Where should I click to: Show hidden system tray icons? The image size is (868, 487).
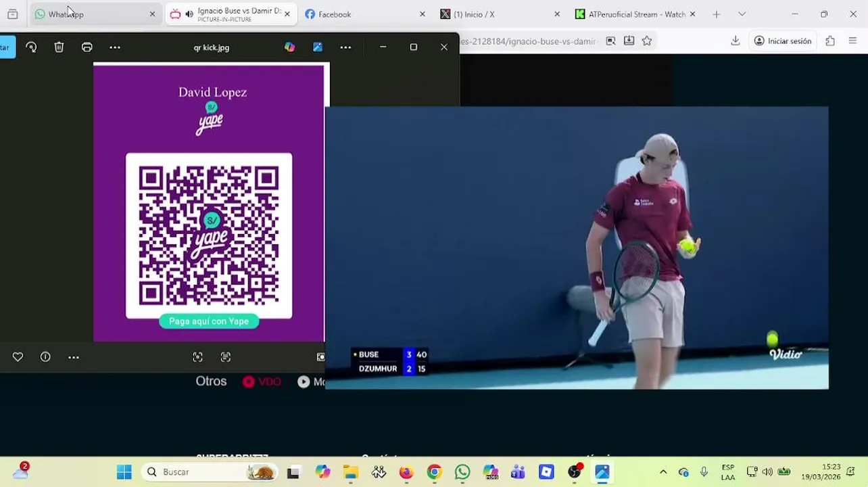[x=663, y=472]
